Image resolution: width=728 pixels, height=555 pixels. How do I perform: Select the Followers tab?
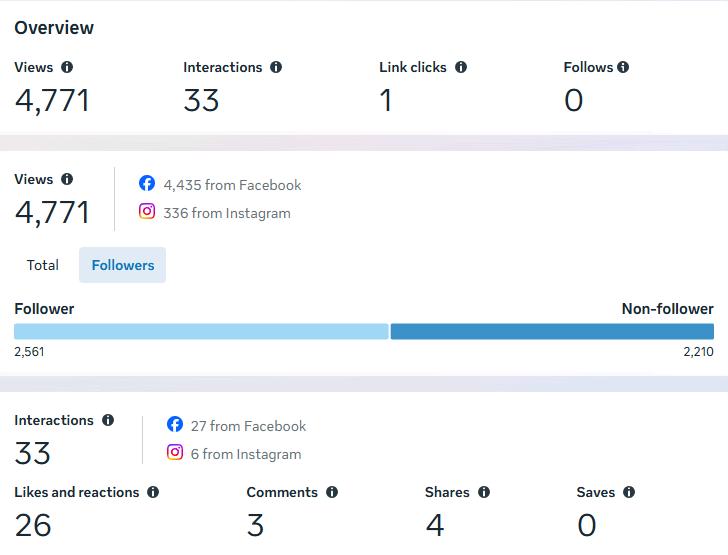point(123,265)
